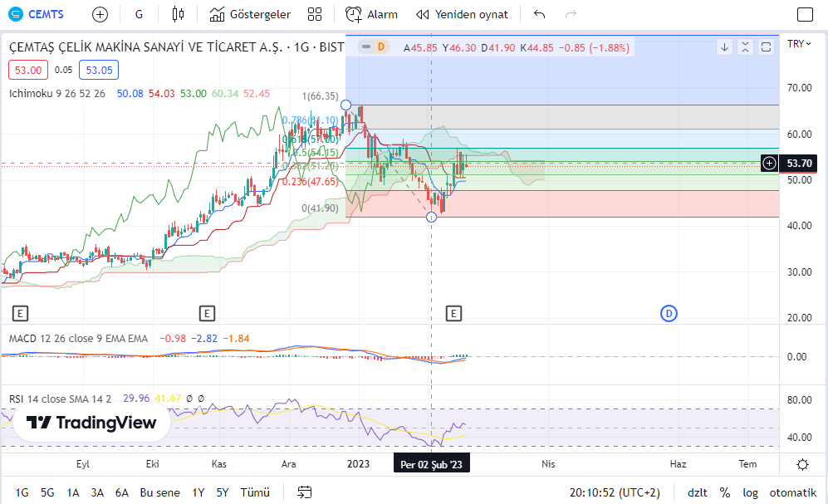The height and width of the screenshot is (504, 828).
Task: Open the TRY currency dropdown
Action: (x=799, y=44)
